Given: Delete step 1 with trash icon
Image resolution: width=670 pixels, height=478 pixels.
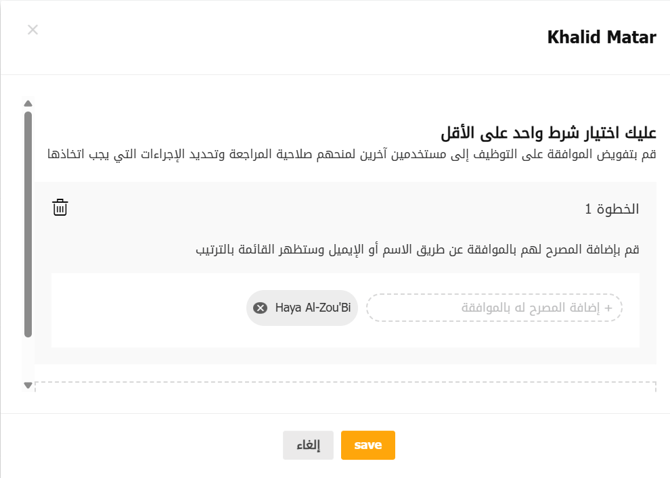Looking at the screenshot, I should click(x=60, y=208).
